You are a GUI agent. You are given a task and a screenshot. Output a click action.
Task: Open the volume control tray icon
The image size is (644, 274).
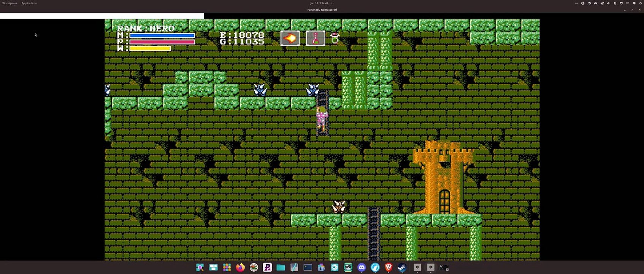[x=608, y=3]
